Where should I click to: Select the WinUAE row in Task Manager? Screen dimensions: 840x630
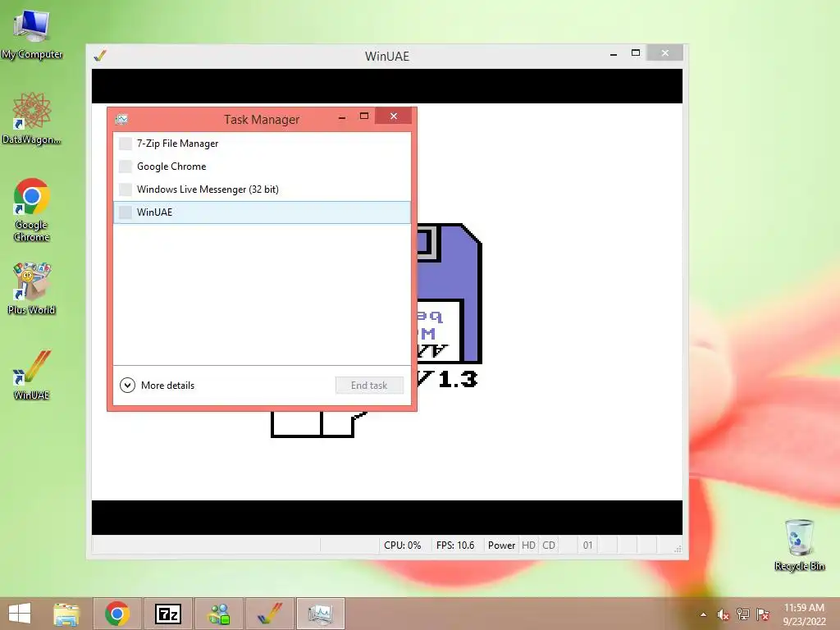(262, 212)
